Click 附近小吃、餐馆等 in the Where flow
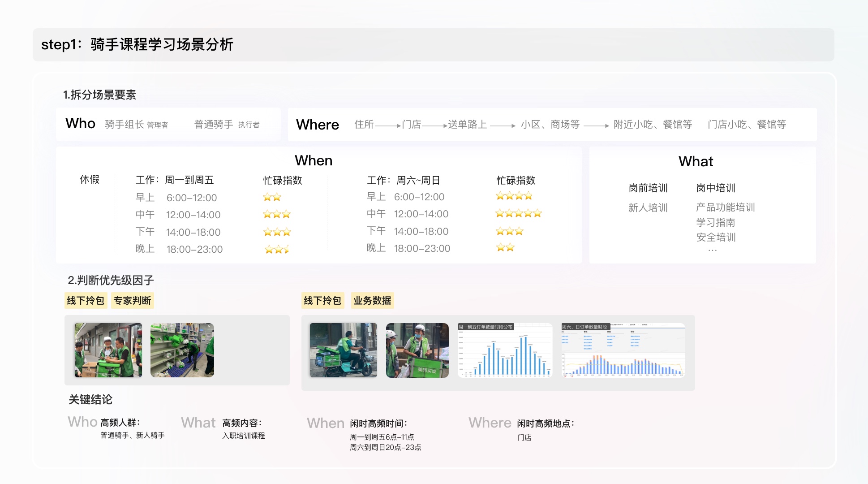The image size is (868, 484). coord(653,124)
